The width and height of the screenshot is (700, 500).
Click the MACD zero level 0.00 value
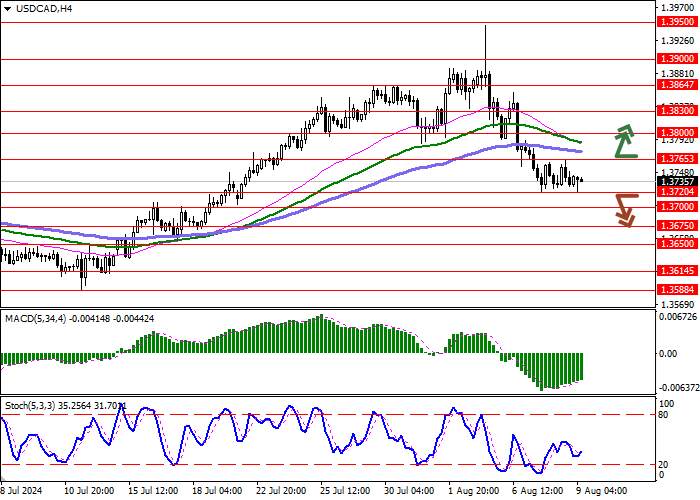pos(668,354)
